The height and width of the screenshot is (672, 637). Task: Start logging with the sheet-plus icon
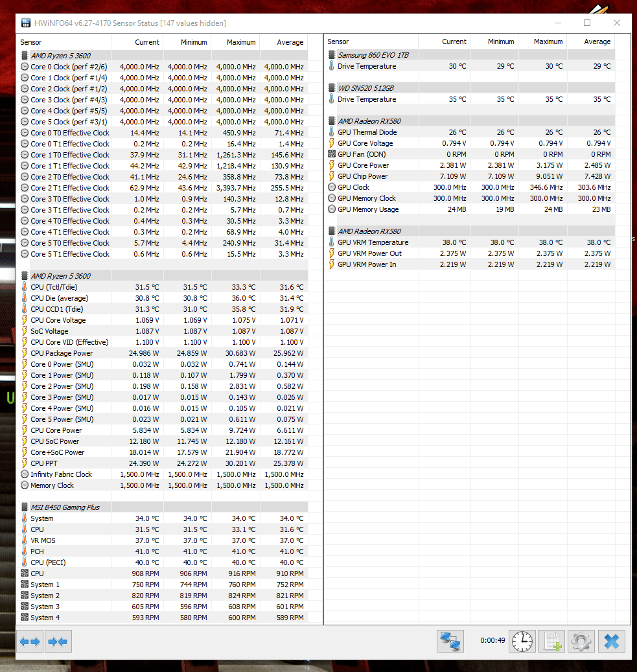551,641
